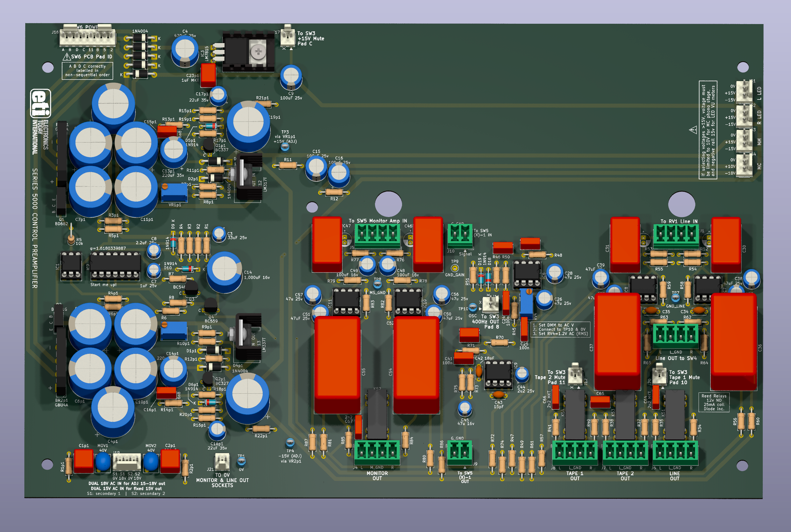
Task: Click the "Q4 BC559" label
Action: (211, 319)
